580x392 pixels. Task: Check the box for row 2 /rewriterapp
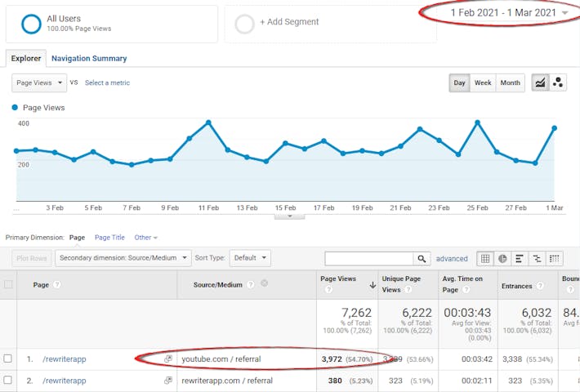click(8, 381)
